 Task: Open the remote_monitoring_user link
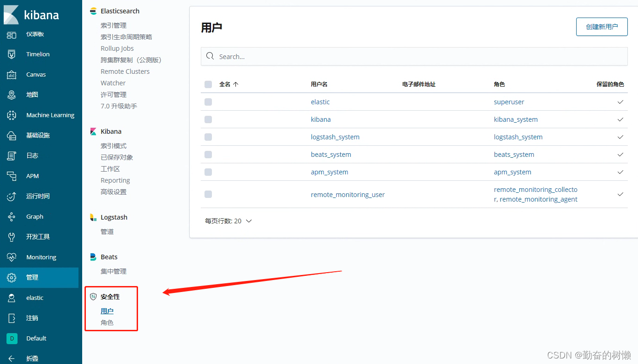348,195
